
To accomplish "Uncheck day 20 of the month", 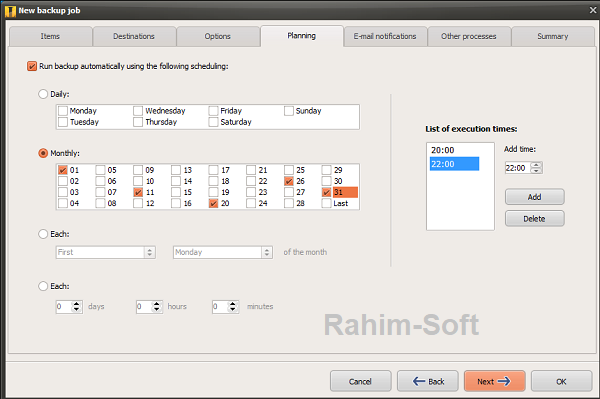I will coord(213,203).
